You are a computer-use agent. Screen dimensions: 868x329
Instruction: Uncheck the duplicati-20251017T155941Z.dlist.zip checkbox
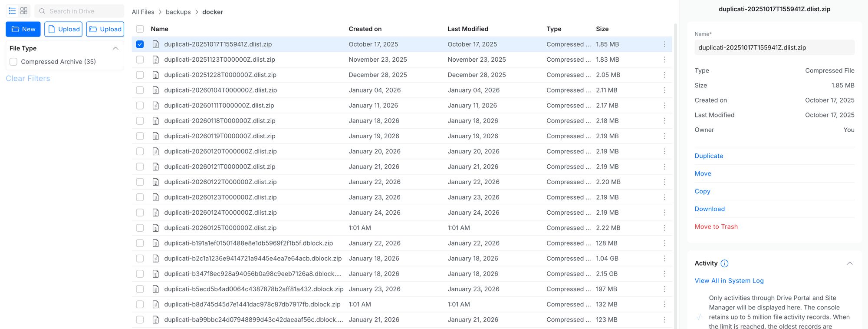(140, 44)
